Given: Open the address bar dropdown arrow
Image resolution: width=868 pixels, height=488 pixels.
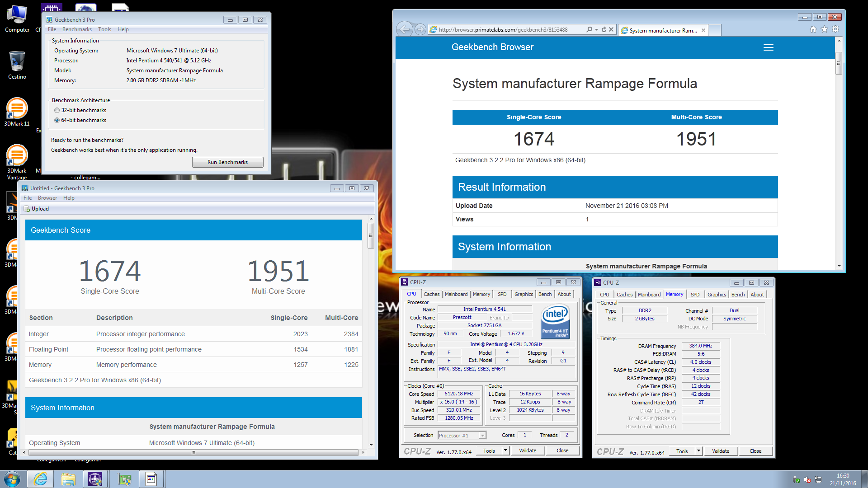Looking at the screenshot, I should click(597, 29).
